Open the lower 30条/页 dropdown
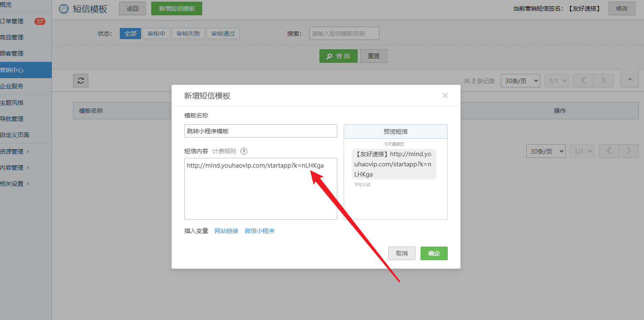This screenshot has width=644, height=320. click(546, 151)
